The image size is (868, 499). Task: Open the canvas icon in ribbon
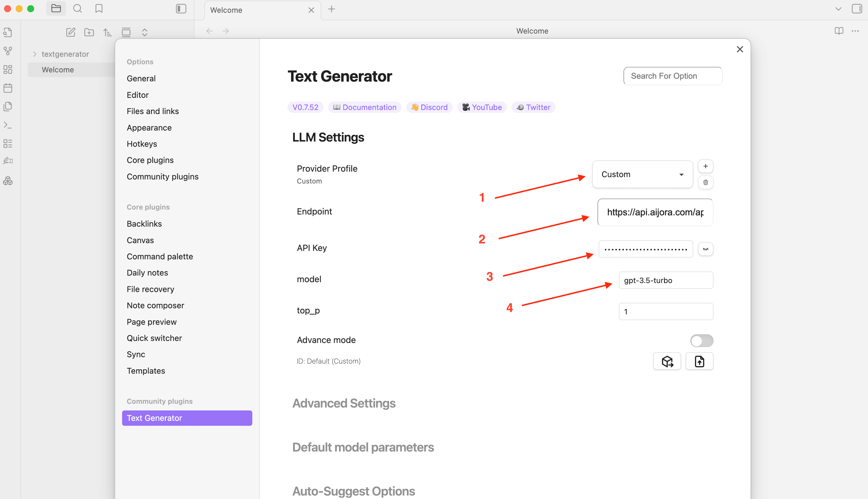(x=8, y=69)
